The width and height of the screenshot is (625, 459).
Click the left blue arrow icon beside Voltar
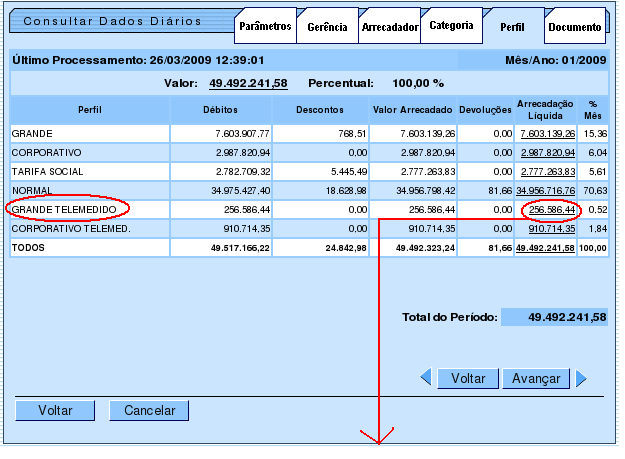(x=425, y=378)
